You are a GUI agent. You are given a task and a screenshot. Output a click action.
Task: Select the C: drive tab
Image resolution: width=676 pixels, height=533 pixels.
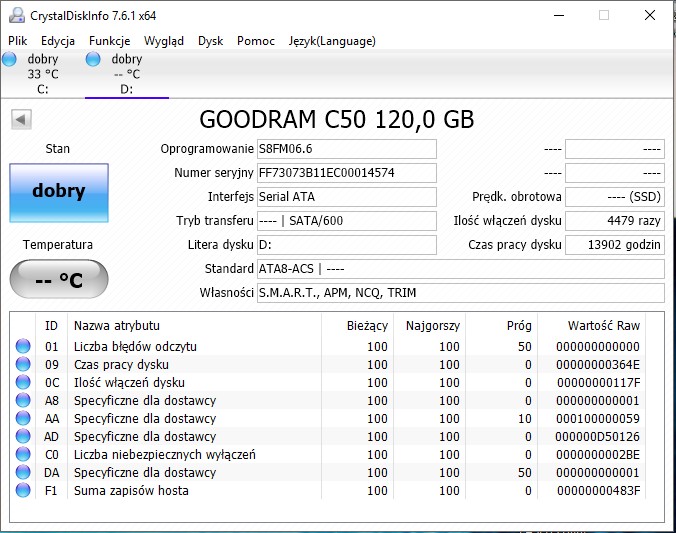42,74
